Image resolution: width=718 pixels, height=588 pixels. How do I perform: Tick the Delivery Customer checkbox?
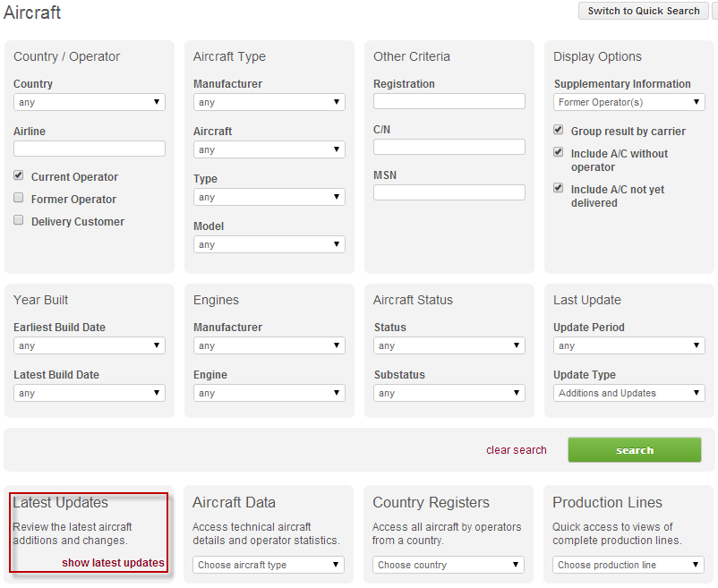[x=19, y=221]
